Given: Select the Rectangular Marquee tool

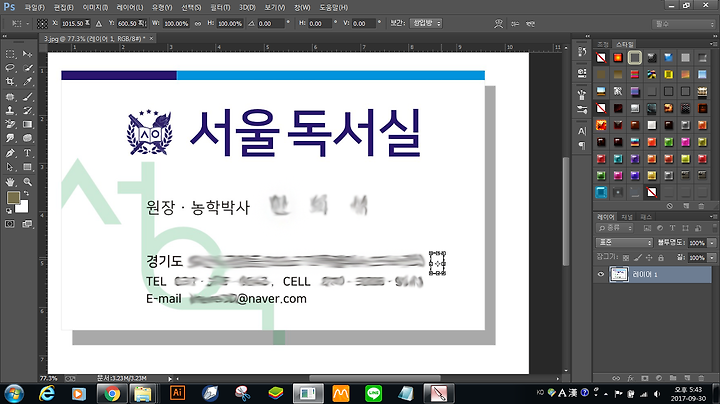Looking at the screenshot, I should click(10, 54).
